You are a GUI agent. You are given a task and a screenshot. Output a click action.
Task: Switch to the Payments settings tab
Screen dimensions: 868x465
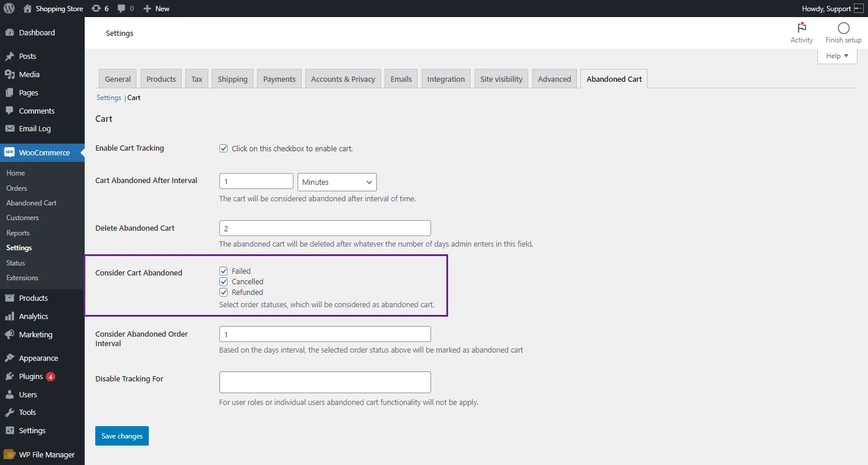pos(279,79)
